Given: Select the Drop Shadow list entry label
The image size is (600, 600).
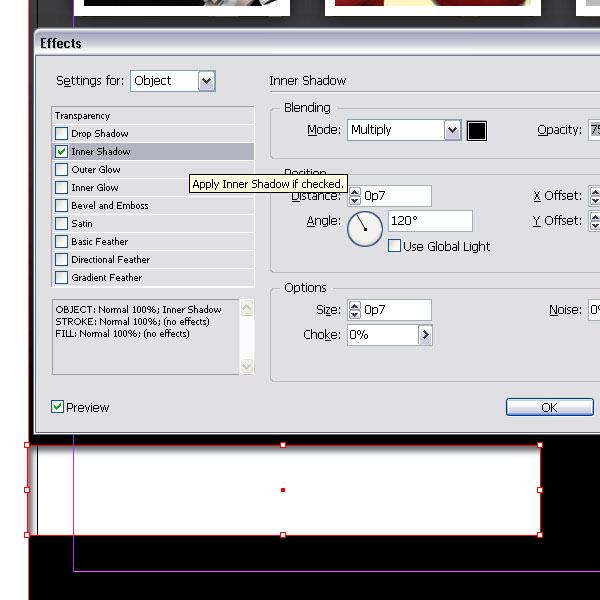Looking at the screenshot, I should [x=100, y=134].
